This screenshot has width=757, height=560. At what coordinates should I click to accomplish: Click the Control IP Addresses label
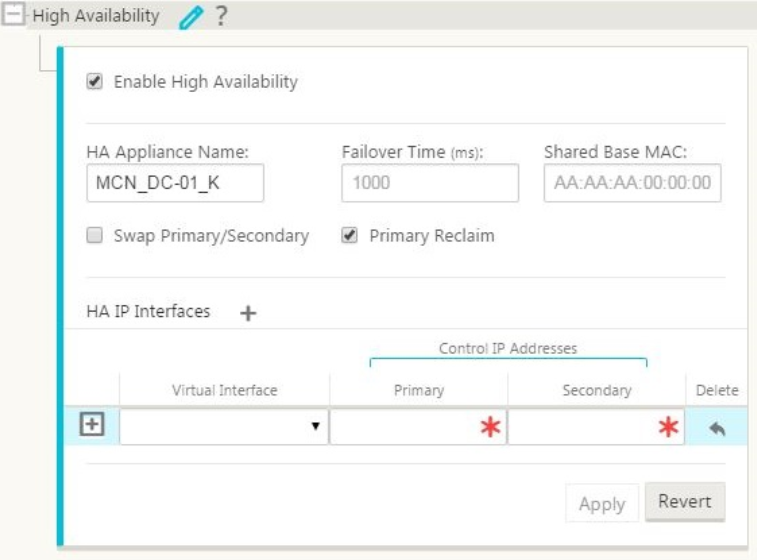pos(508,348)
